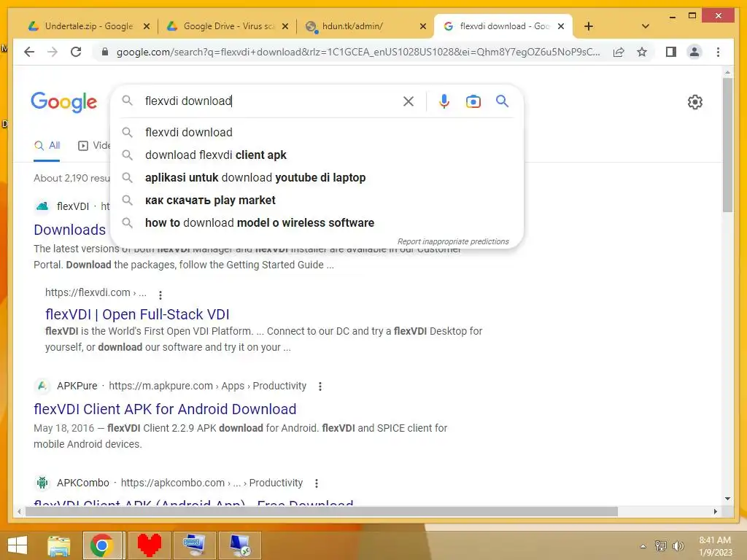This screenshot has width=747, height=560.
Task: Close the hdun.tk/admin tab
Action: click(422, 27)
